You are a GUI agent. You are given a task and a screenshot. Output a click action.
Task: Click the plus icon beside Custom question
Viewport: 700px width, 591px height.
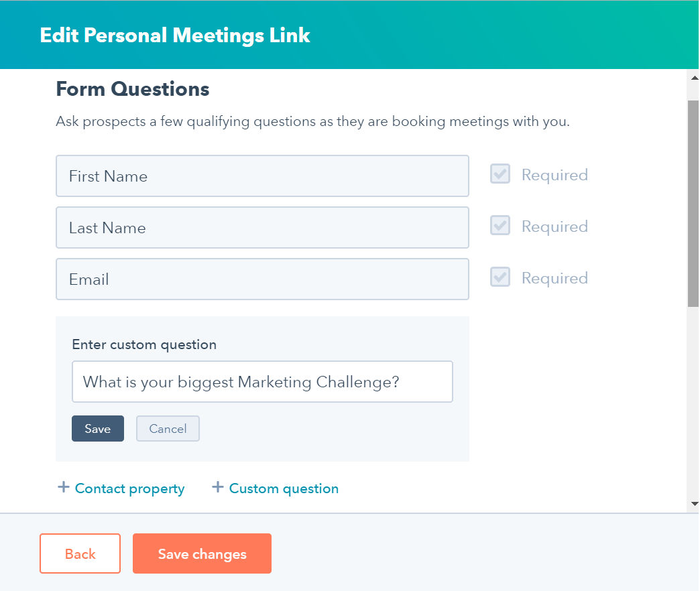[x=217, y=487]
